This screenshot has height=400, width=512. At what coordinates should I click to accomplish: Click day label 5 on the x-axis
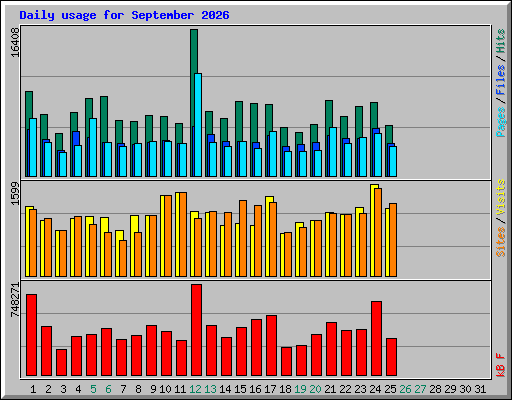pyautogui.click(x=93, y=389)
